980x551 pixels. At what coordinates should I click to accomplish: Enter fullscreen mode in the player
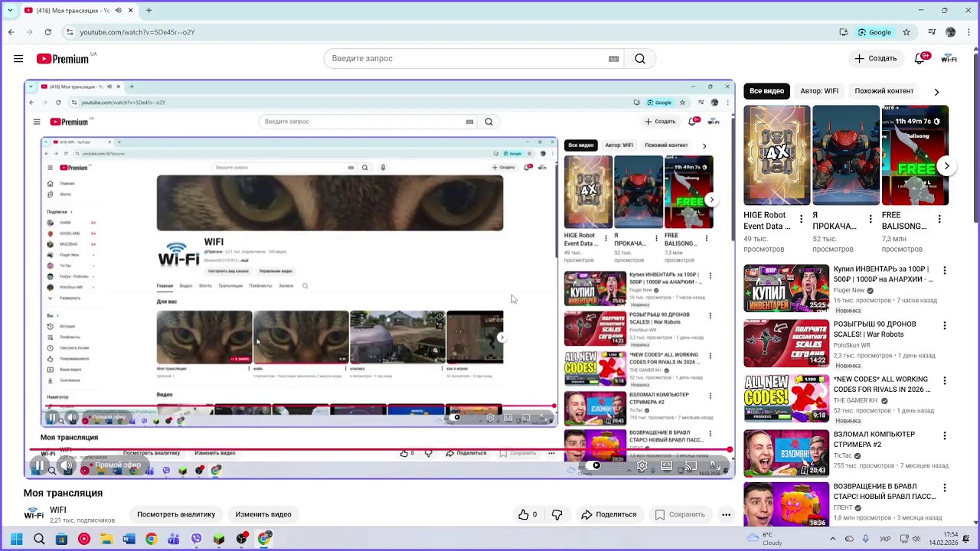(x=715, y=465)
